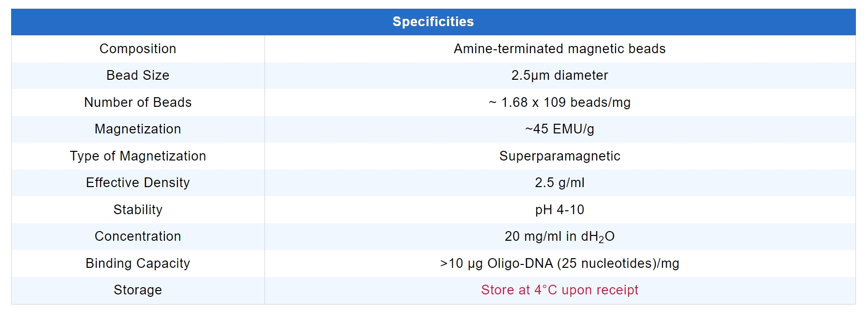Viewport: 868px width, 321px height.
Task: Click the 2.5μm diameter value
Action: 559,75
